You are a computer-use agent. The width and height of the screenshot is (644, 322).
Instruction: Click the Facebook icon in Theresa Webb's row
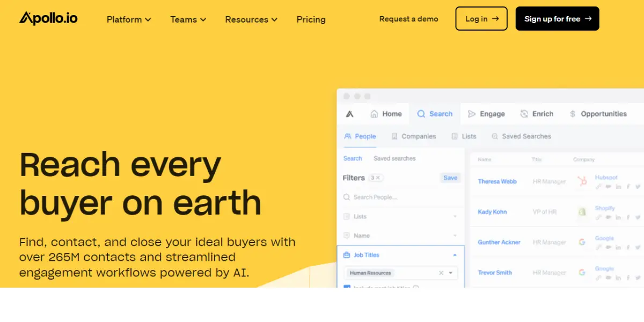tap(628, 187)
